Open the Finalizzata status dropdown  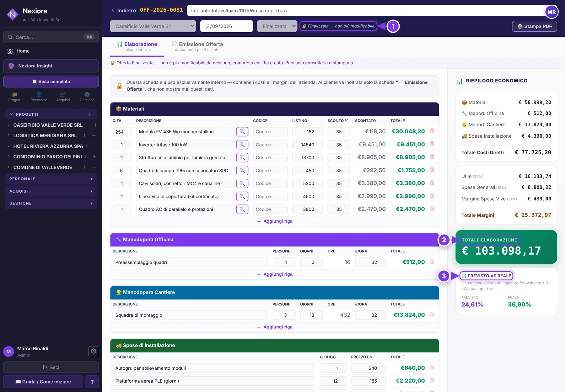tap(277, 26)
